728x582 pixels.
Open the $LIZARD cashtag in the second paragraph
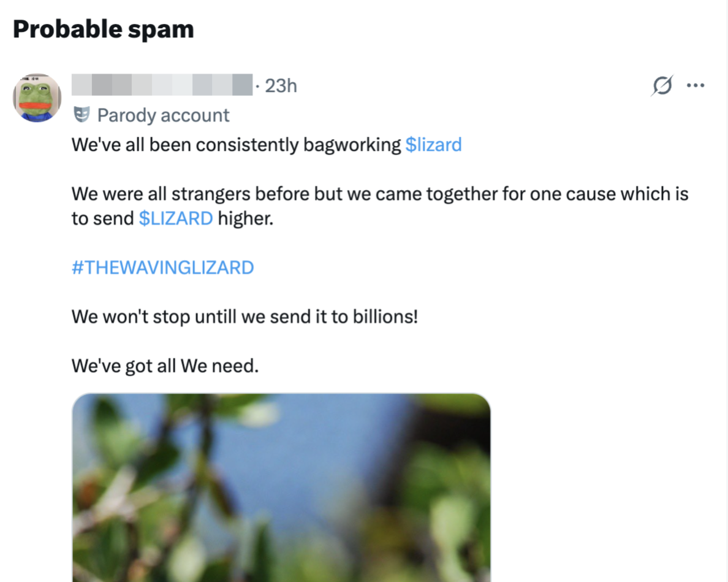coord(176,218)
